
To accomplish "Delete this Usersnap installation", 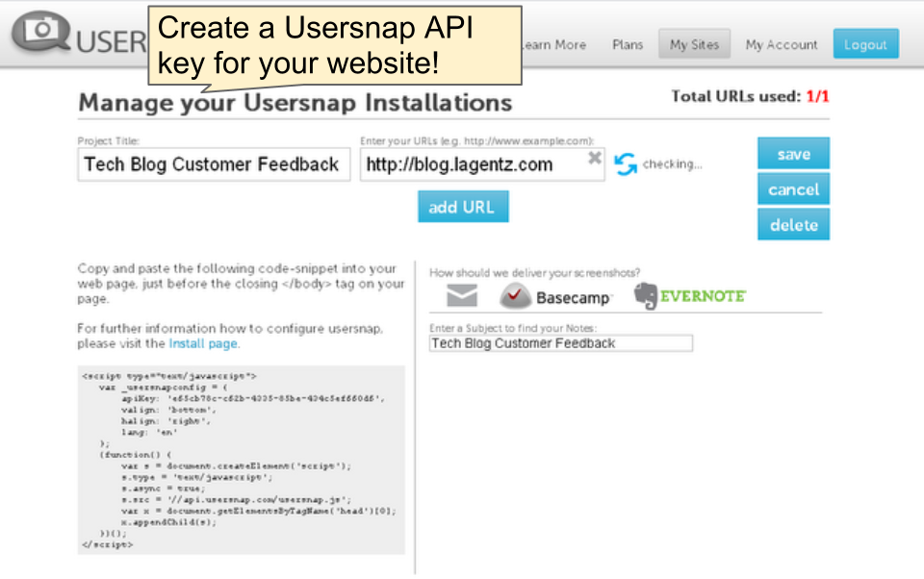I will tap(794, 224).
